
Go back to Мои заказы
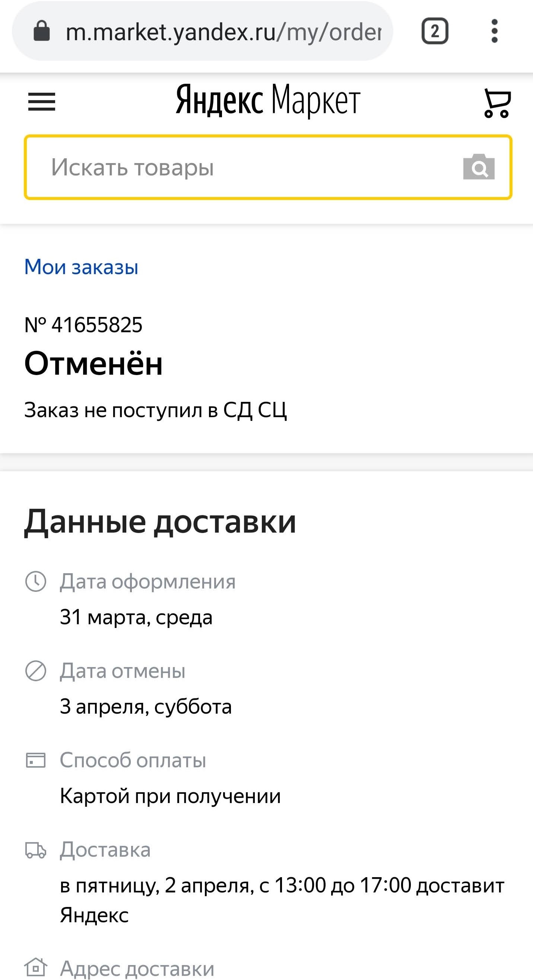tap(81, 267)
